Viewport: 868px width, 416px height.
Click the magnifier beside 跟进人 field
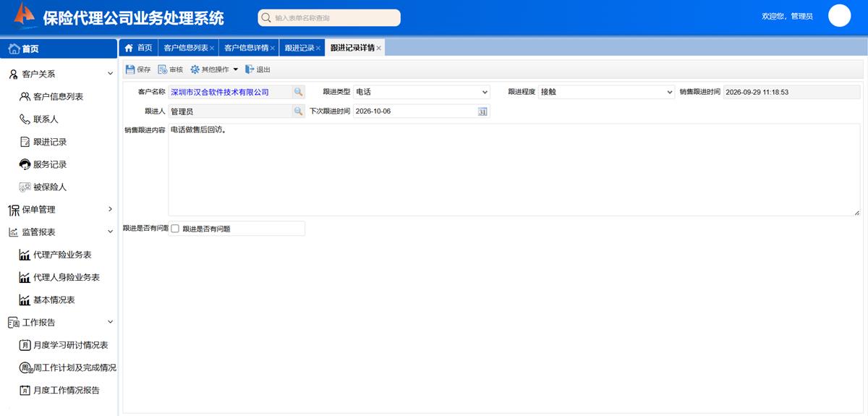click(298, 111)
